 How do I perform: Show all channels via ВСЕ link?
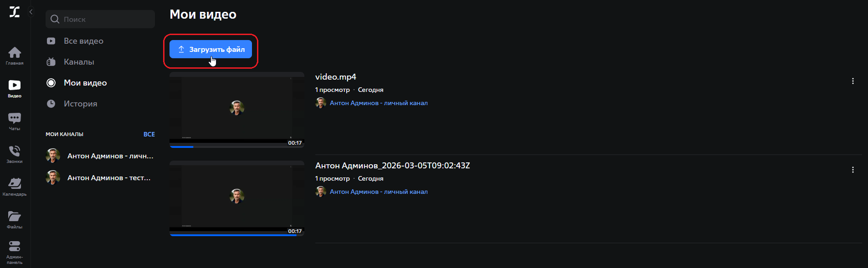coord(149,134)
